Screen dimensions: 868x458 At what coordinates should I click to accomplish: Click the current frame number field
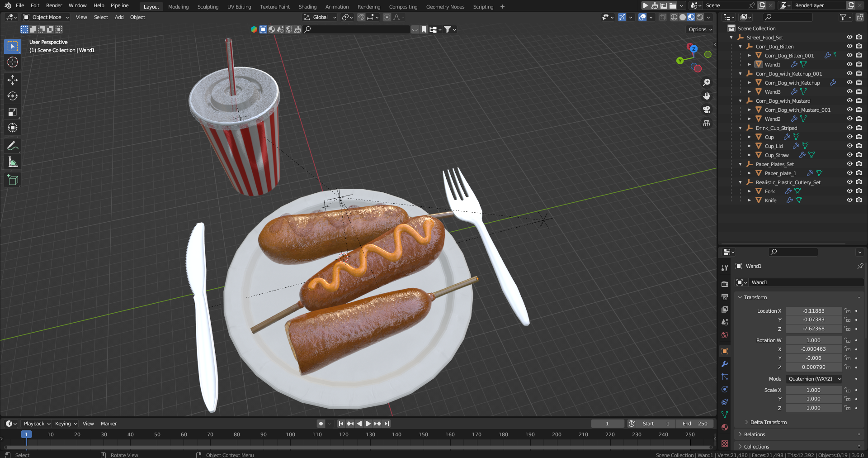click(607, 424)
